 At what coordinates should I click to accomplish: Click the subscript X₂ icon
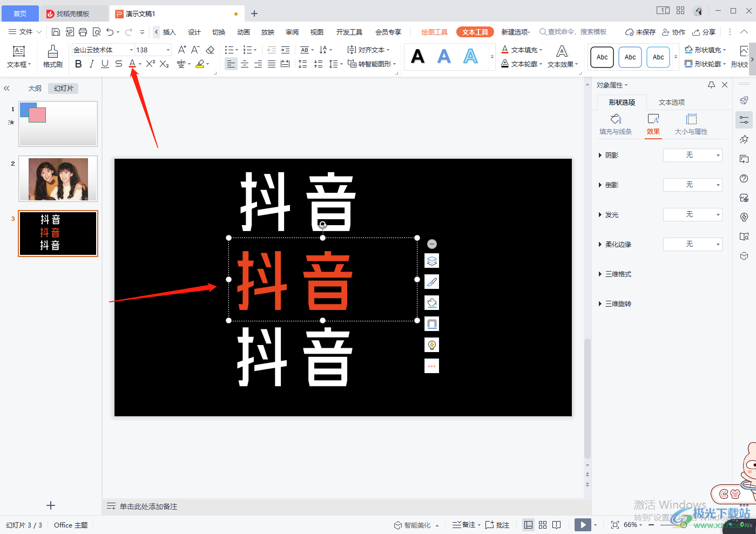point(164,64)
